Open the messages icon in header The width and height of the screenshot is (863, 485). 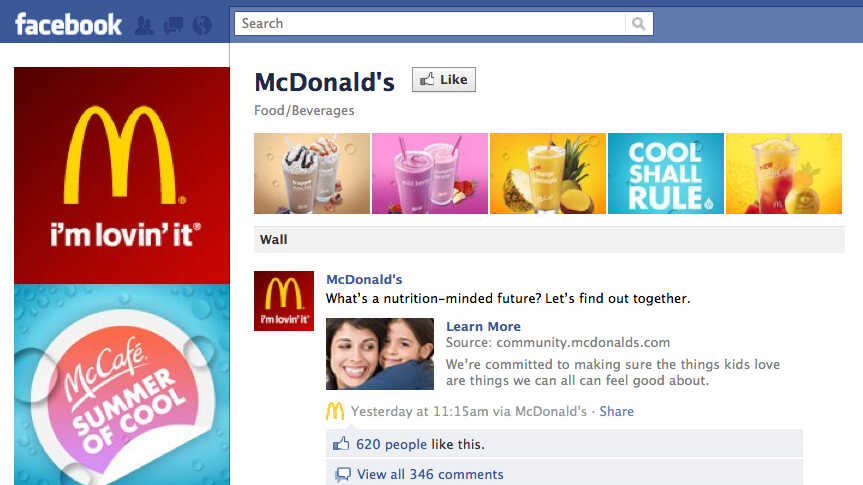[x=174, y=25]
